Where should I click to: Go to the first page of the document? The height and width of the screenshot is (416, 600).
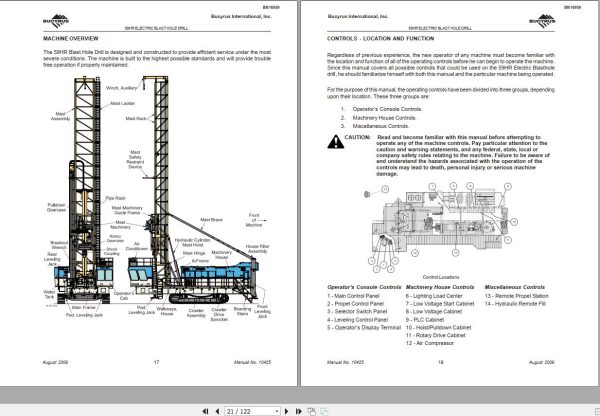point(205,411)
